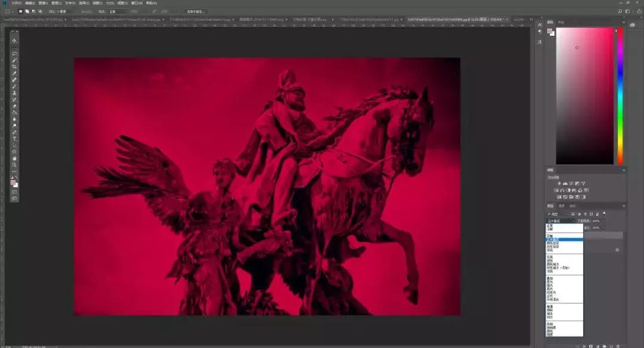Open the Layers panel flyout menu
Screen dimensions: 644x348
[624, 206]
